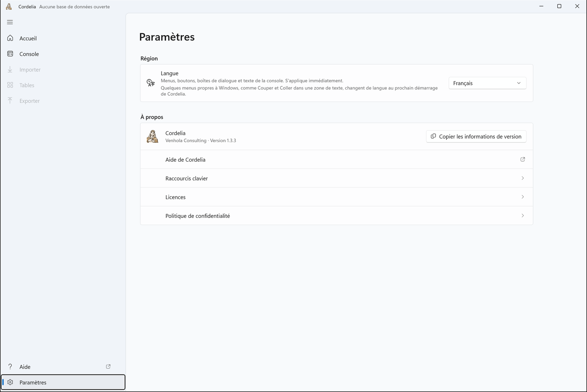Click title bar text Aucune base de données ouverte
Screen dimensions: 587x392
[75, 7]
